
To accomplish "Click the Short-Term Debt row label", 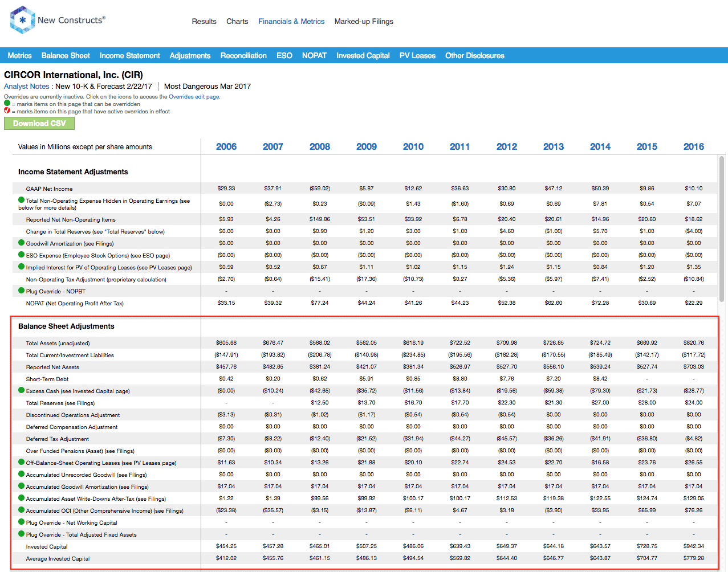I will pyautogui.click(x=47, y=379).
